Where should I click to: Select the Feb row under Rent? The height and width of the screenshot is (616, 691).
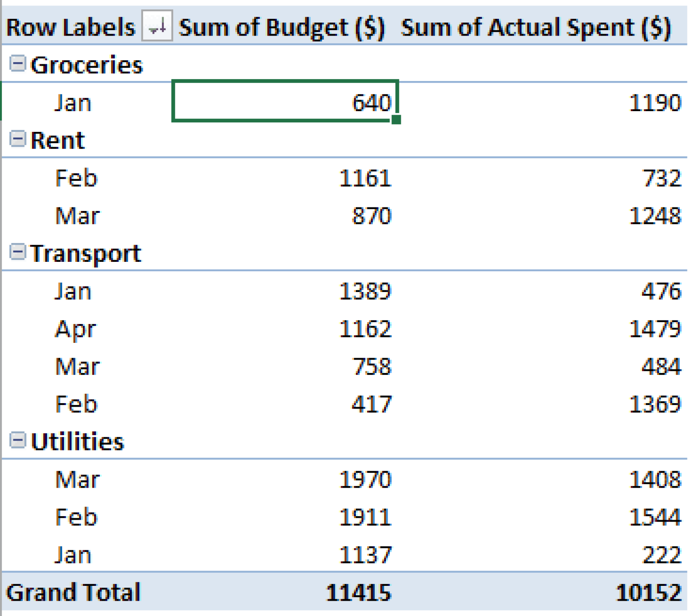point(76,178)
